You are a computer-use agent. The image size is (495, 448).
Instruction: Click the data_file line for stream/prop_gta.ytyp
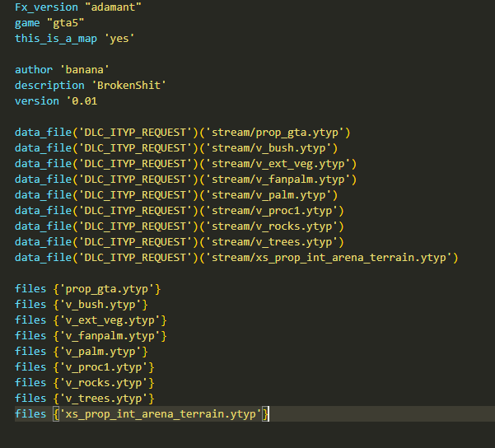[183, 133]
